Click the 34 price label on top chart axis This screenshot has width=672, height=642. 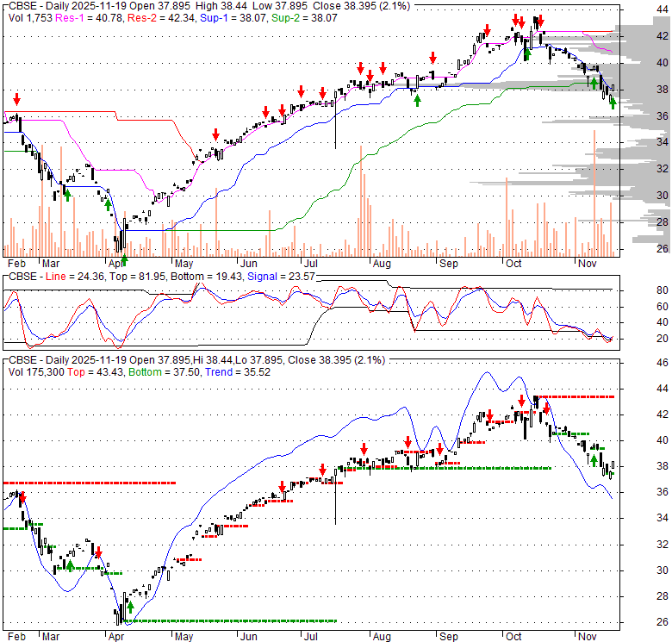click(x=663, y=142)
